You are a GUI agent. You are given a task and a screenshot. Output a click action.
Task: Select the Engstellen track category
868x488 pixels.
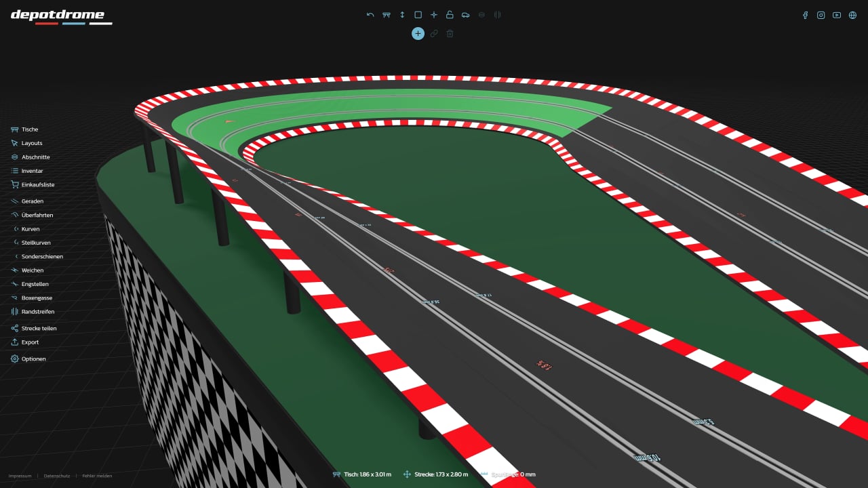pyautogui.click(x=30, y=284)
